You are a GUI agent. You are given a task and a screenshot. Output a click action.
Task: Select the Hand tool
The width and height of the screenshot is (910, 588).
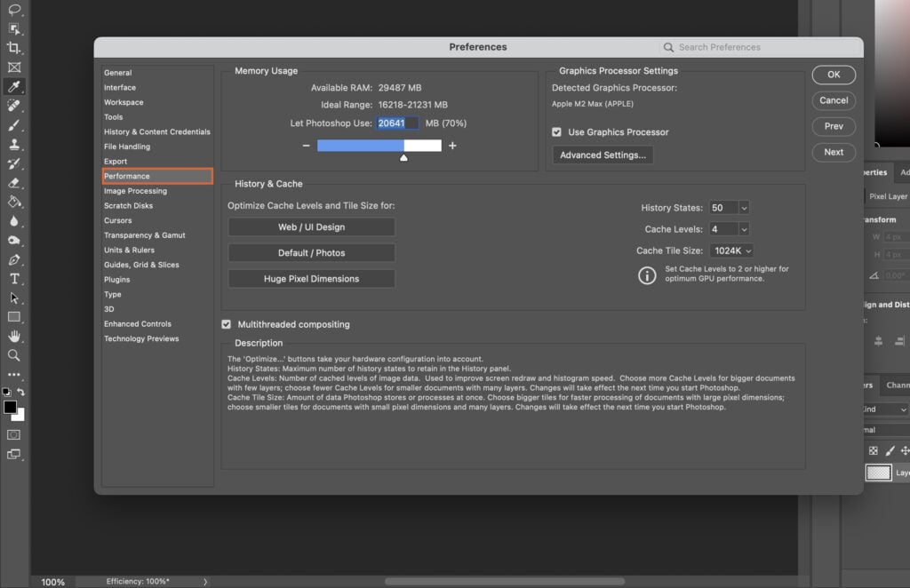coord(14,336)
